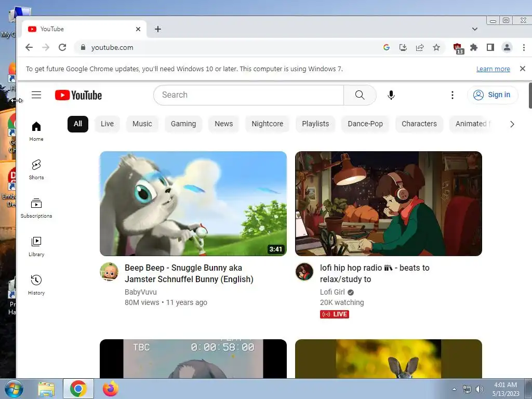532x399 pixels.
Task: Dismiss the Chrome update notification bar
Action: pos(523,69)
